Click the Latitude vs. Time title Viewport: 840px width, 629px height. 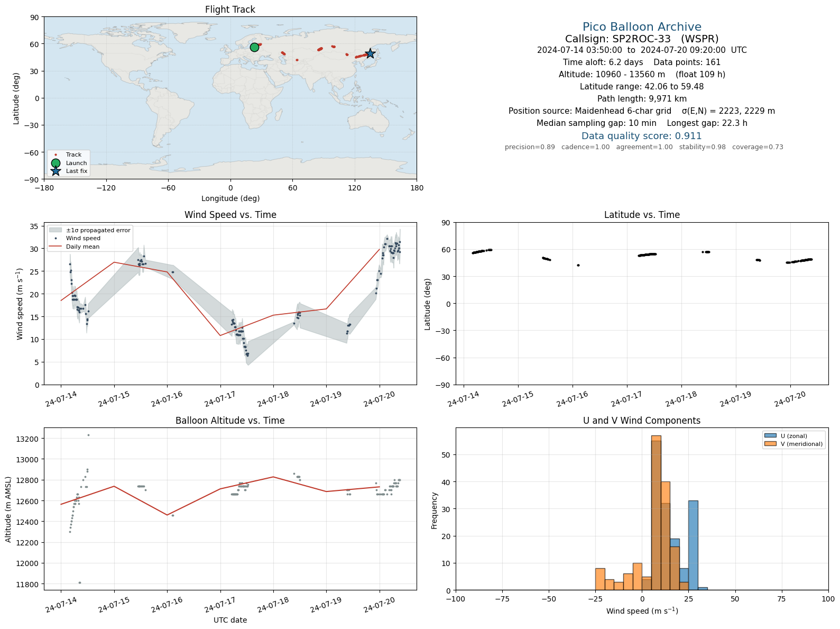(642, 215)
